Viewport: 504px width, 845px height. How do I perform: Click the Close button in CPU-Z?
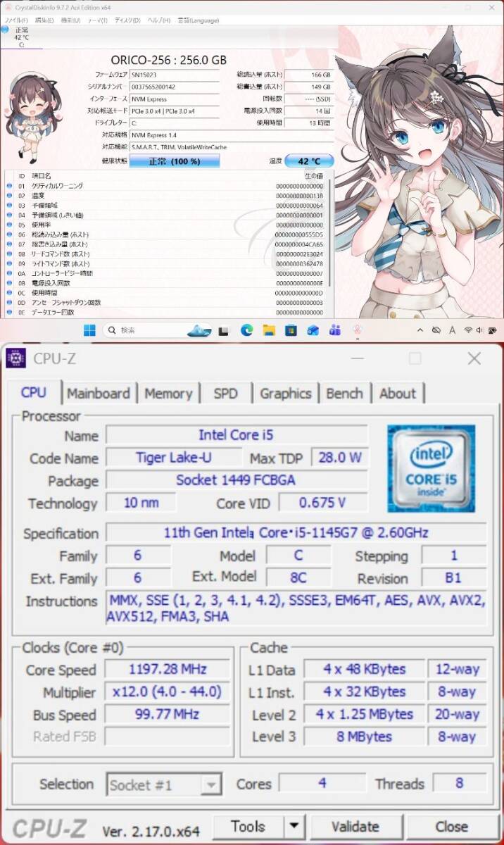[451, 827]
